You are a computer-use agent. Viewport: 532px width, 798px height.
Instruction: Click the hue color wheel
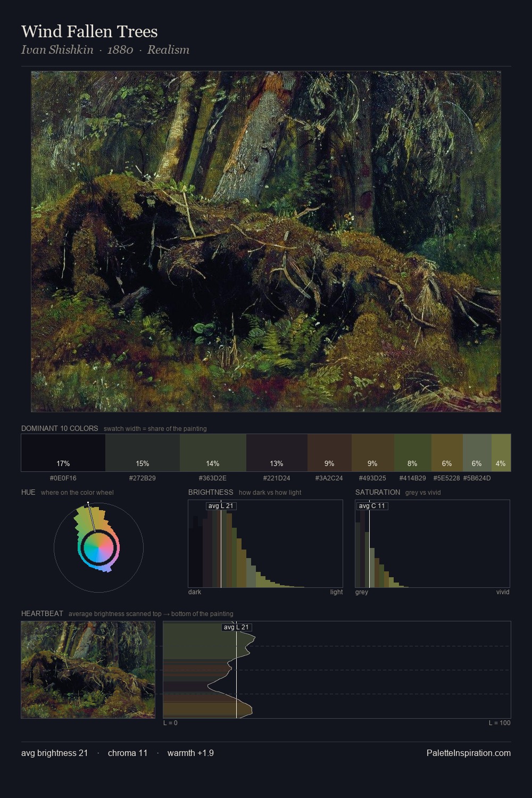pyautogui.click(x=98, y=547)
